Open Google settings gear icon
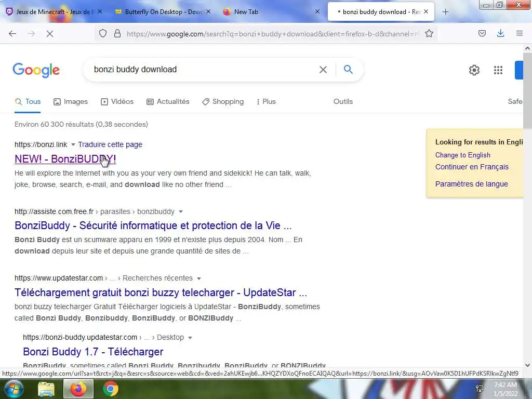This screenshot has width=532, height=399. pos(474,70)
